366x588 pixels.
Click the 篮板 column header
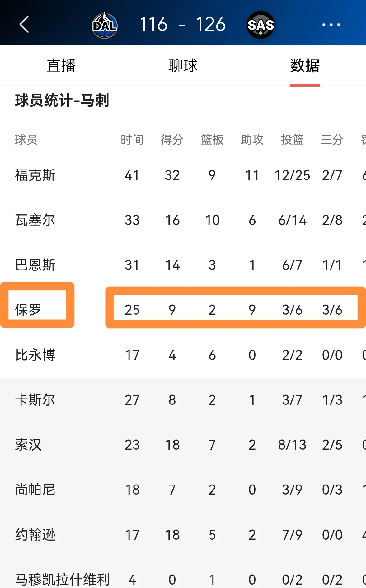[x=212, y=140]
